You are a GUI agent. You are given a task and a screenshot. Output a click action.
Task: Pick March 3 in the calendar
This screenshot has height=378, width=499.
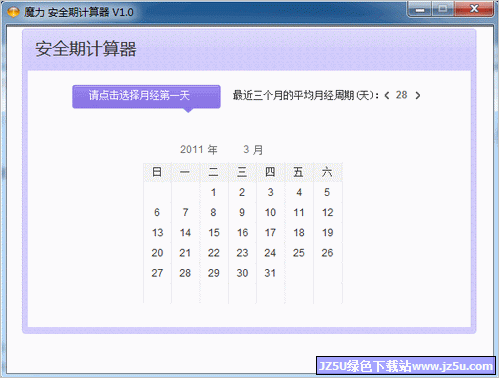click(x=271, y=192)
